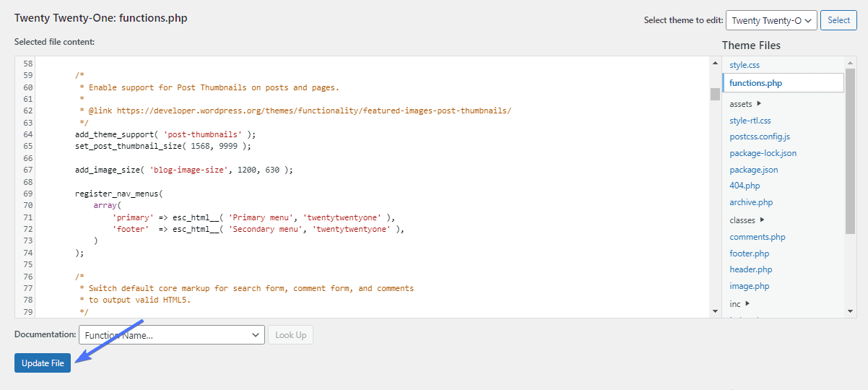The width and height of the screenshot is (868, 390).
Task: Expand the inc folder
Action: (739, 304)
